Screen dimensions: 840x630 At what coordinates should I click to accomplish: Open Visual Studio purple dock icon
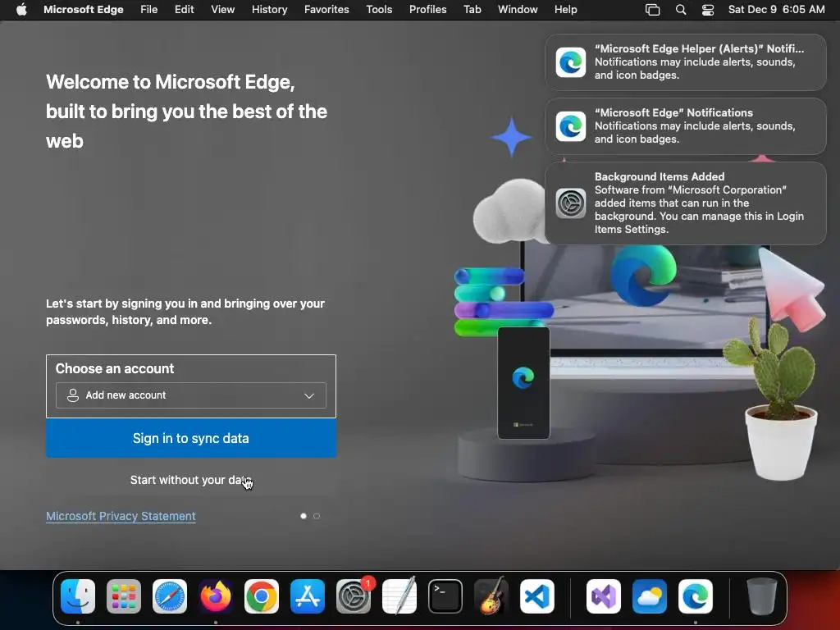tap(604, 596)
